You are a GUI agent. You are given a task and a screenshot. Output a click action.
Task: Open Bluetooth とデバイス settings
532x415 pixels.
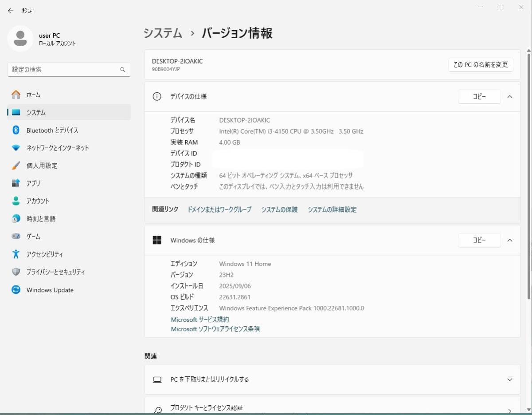69,130
